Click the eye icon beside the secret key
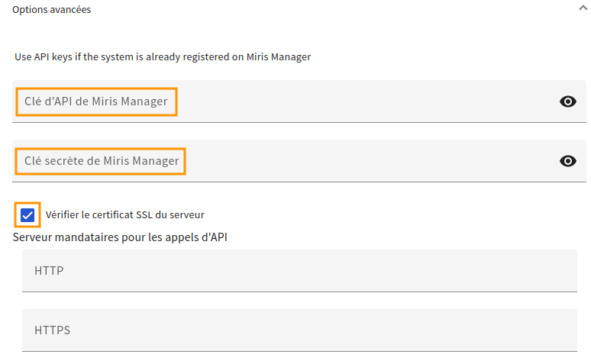The image size is (591, 364). point(567,161)
